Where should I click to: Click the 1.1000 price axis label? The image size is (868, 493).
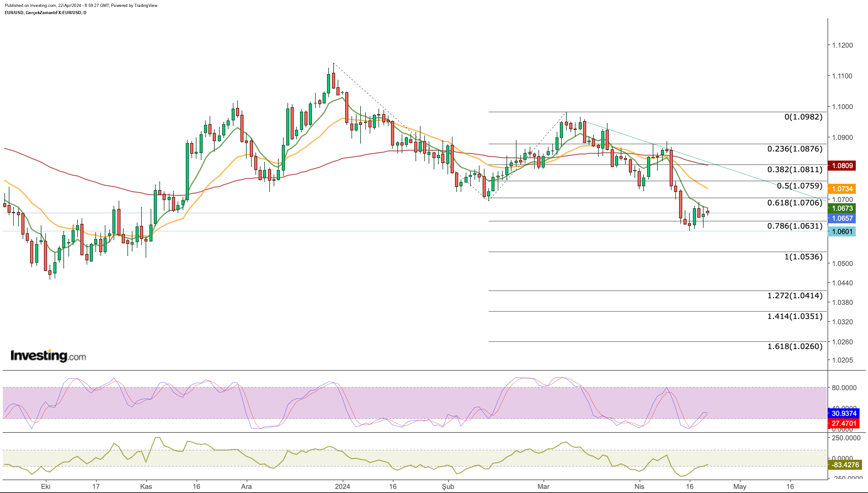[842, 107]
